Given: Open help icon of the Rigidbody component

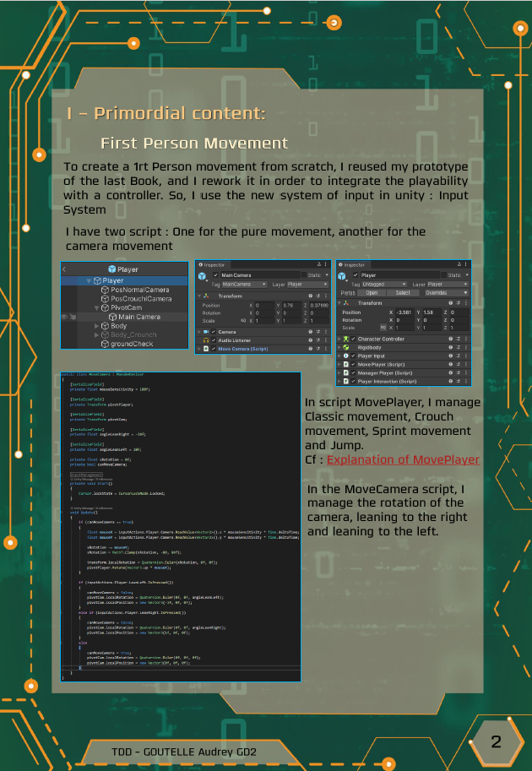Looking at the screenshot, I should pos(450,348).
